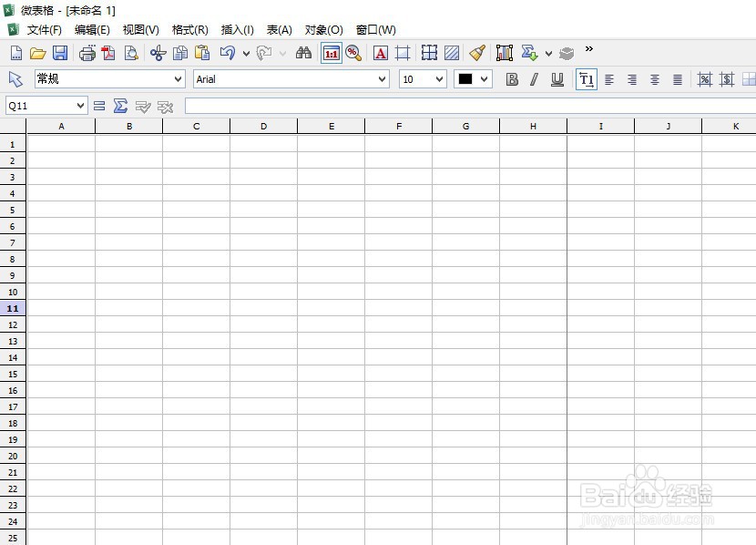Viewport: 756px width, 545px height.
Task: Select column H header
Action: 533,126
